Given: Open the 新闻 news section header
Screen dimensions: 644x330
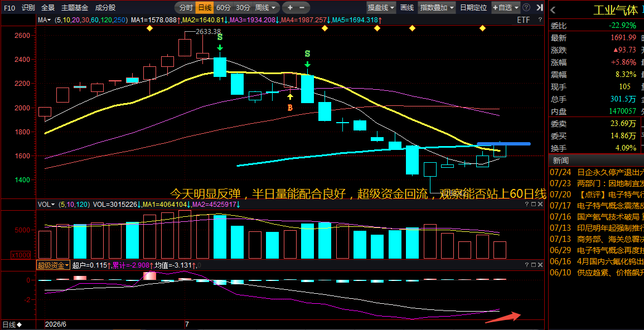Looking at the screenshot, I should (560, 160).
